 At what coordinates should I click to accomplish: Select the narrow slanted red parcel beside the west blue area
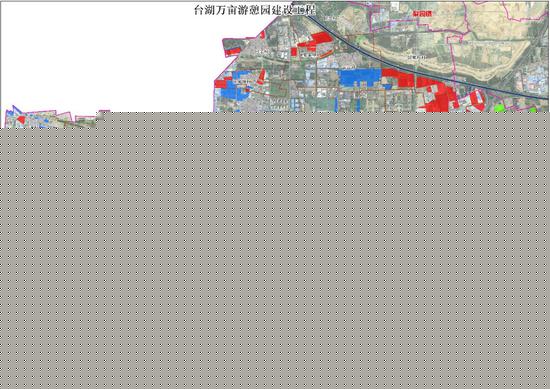click(261, 76)
